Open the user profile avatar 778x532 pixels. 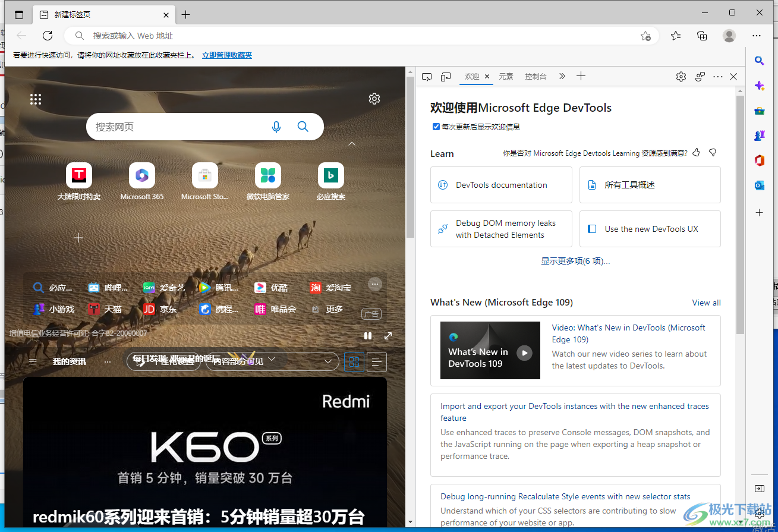(x=729, y=36)
